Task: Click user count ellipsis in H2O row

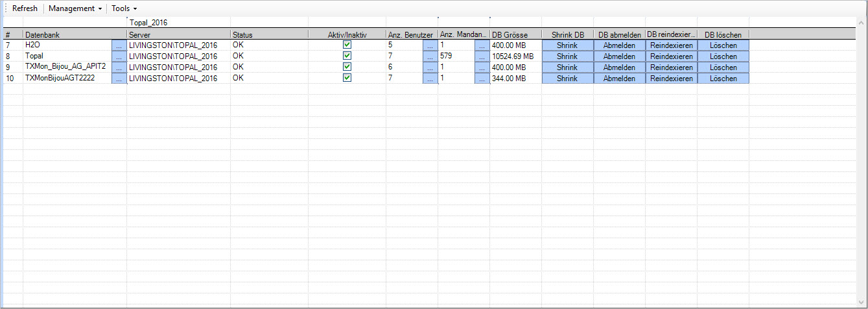Action: (430, 45)
